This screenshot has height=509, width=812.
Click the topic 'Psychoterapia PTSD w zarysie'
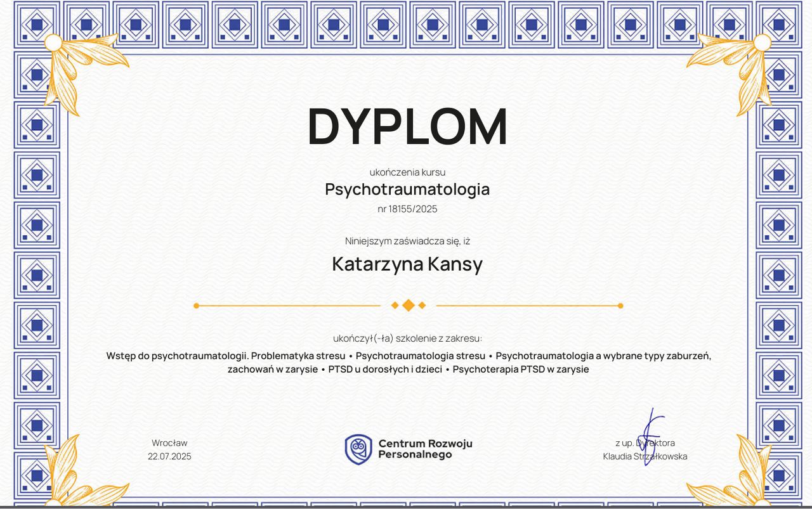(521, 369)
